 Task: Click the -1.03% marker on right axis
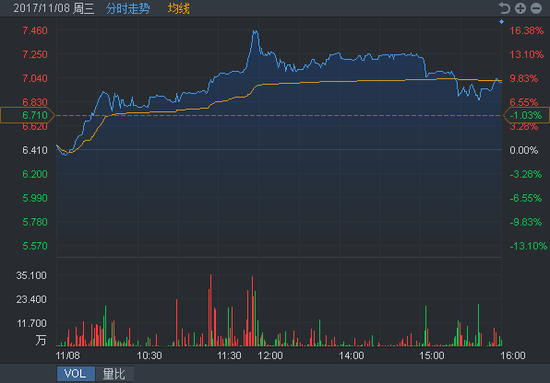[x=526, y=115]
